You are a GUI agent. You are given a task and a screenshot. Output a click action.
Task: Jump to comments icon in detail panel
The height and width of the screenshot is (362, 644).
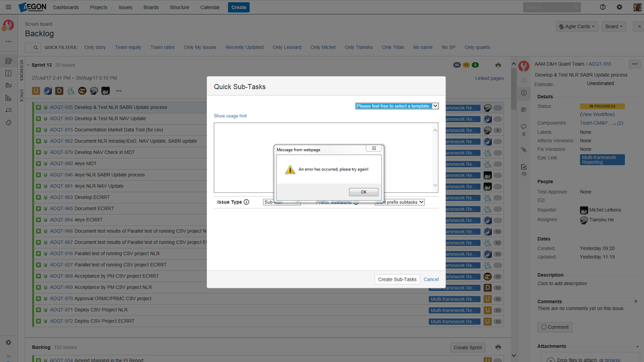(x=523, y=126)
